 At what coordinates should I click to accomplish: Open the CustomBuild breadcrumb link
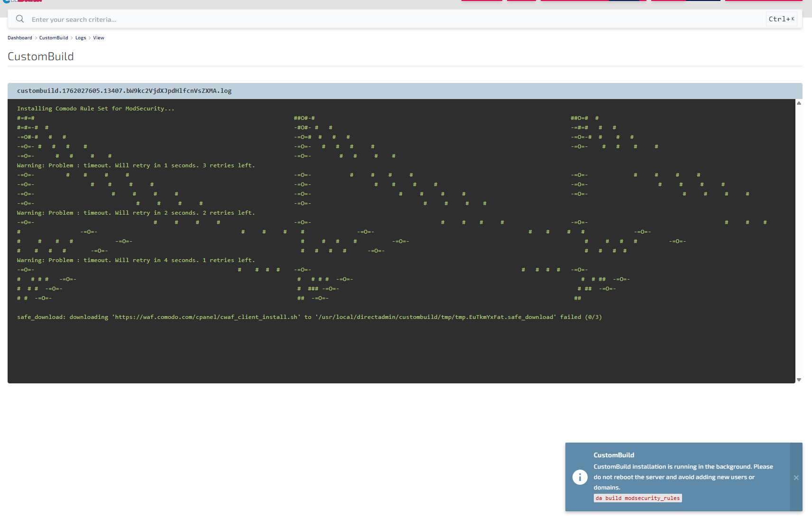tap(54, 38)
